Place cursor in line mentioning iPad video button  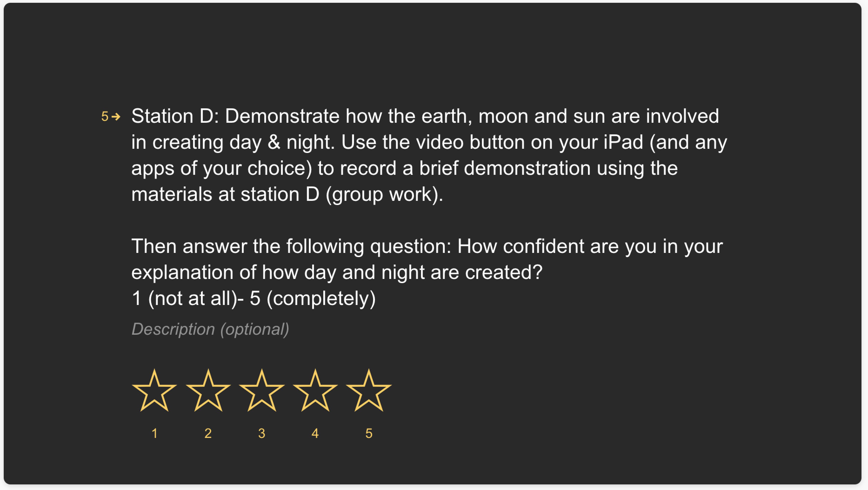pyautogui.click(x=429, y=142)
